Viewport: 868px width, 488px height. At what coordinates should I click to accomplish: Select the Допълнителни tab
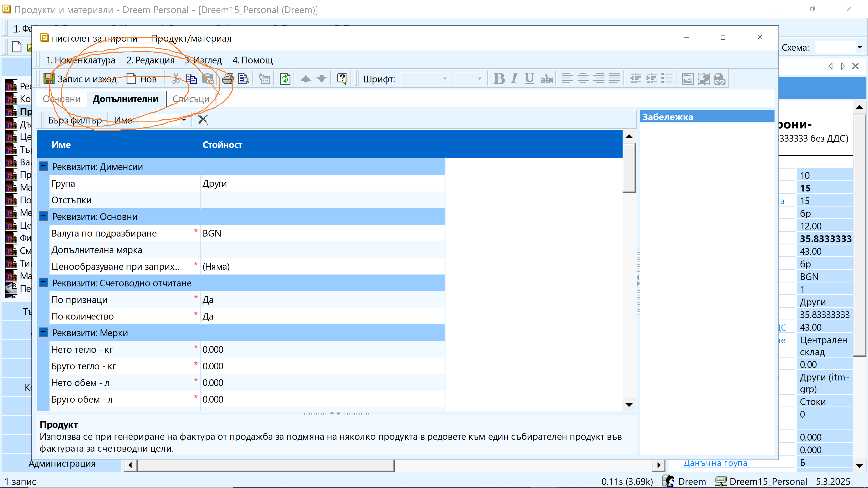click(x=126, y=99)
